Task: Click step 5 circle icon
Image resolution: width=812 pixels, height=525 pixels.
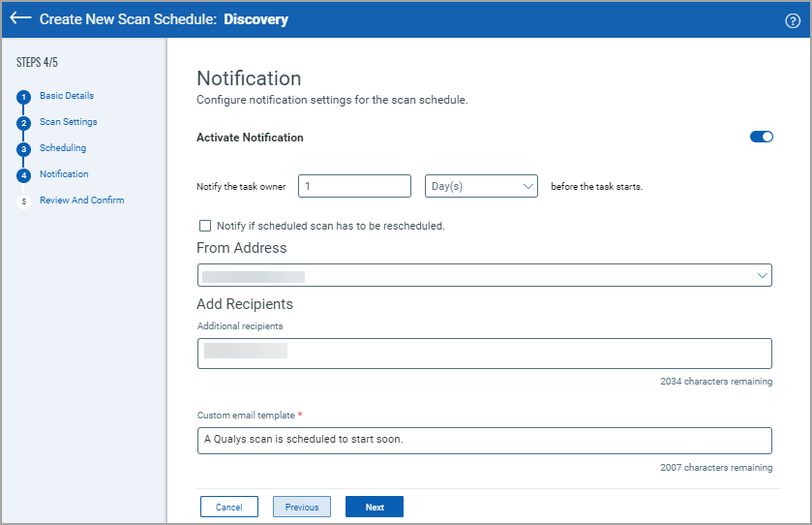Action: click(x=24, y=201)
